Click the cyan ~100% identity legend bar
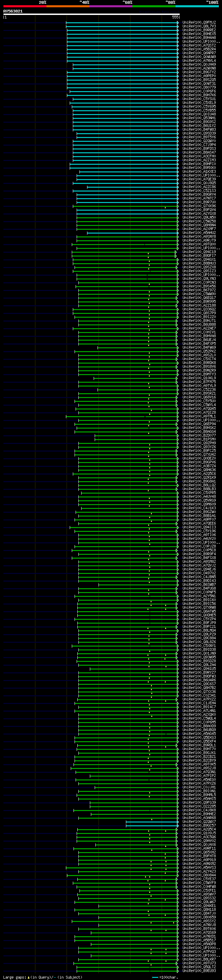Screen dimensions: 222x980 197,7
